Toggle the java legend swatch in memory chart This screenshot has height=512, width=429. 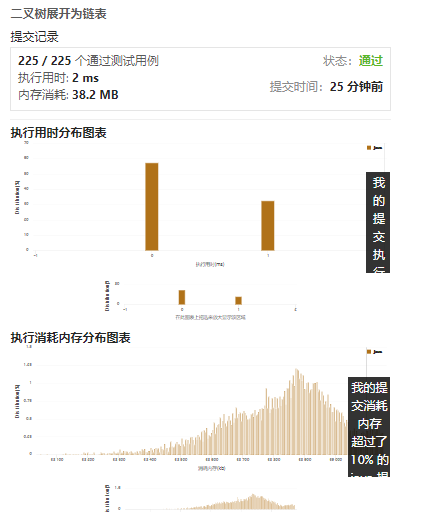pyautogui.click(x=369, y=352)
